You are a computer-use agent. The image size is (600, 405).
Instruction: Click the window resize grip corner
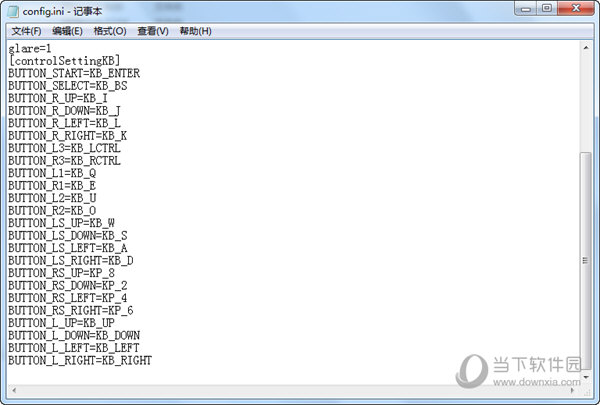586,391
